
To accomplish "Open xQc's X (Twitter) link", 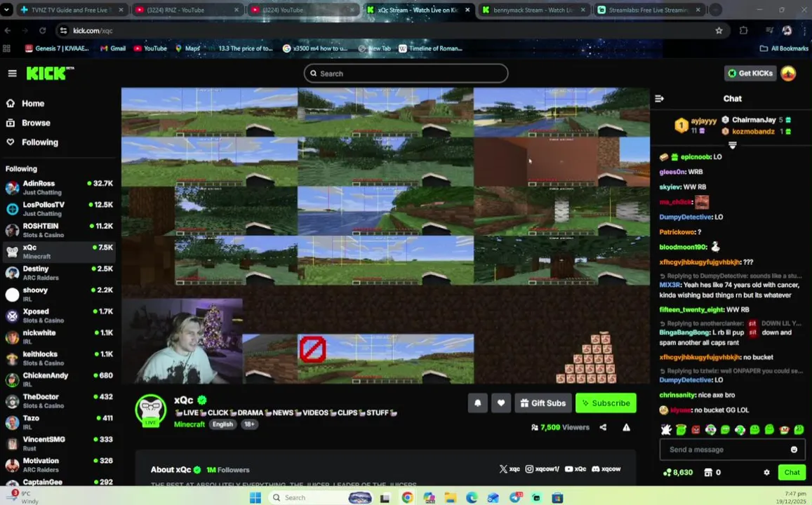I will click(510, 469).
